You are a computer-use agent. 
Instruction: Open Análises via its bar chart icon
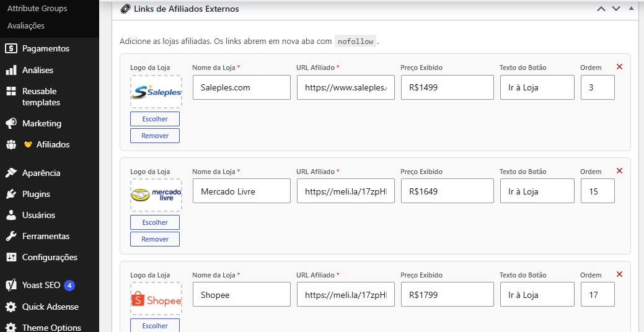[x=11, y=70]
